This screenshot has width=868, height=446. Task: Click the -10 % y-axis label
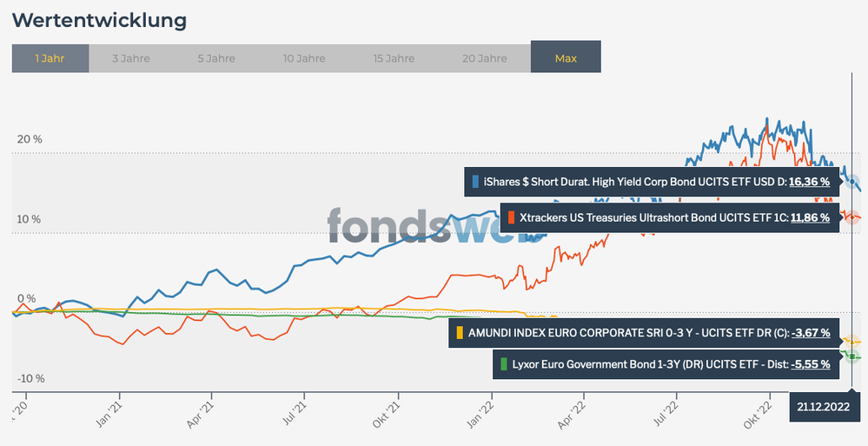(30, 378)
